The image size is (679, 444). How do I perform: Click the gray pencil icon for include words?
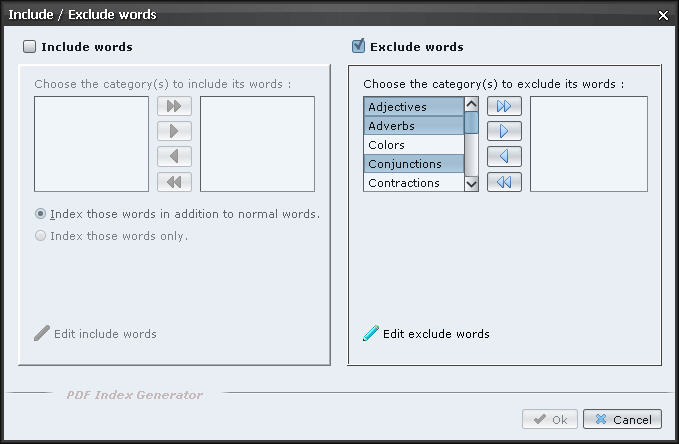[x=42, y=333]
